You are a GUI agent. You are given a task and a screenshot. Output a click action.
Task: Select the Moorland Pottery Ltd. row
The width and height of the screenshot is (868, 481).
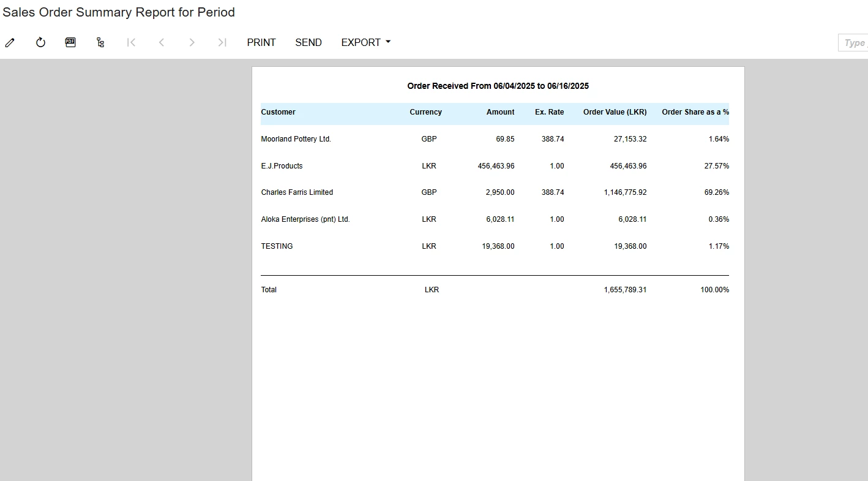[296, 139]
